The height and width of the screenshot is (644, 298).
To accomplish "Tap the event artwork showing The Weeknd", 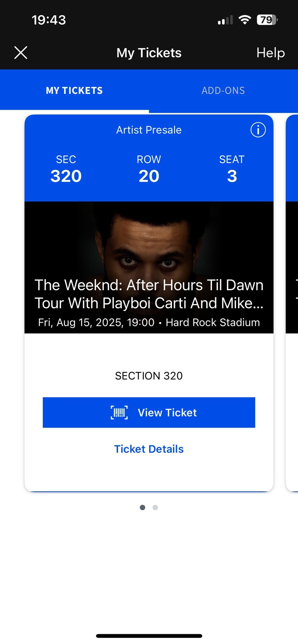I will pos(149,241).
